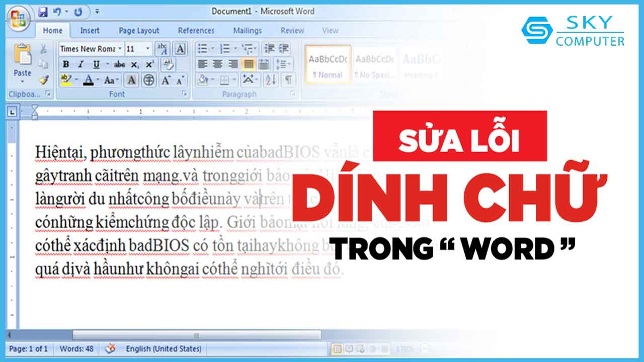Screen dimensions: 644x362
Task: Apply a numbered list
Action: pyautogui.click(x=225, y=49)
